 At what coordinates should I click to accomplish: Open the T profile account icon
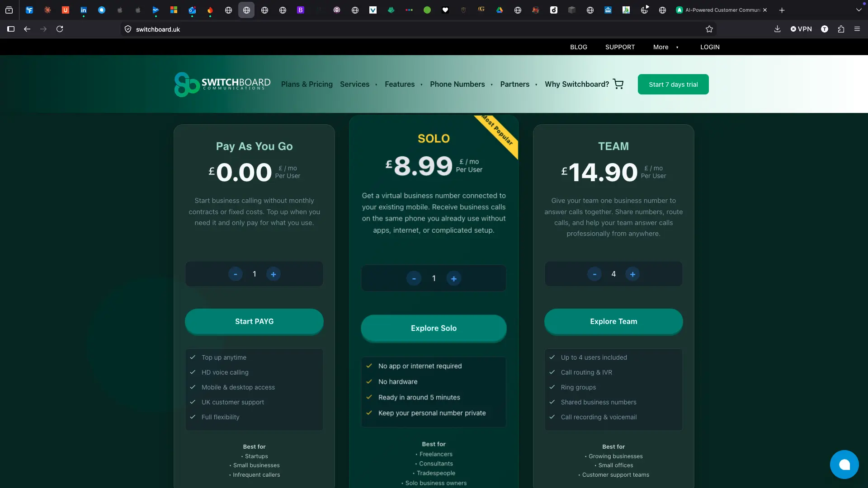(x=825, y=29)
